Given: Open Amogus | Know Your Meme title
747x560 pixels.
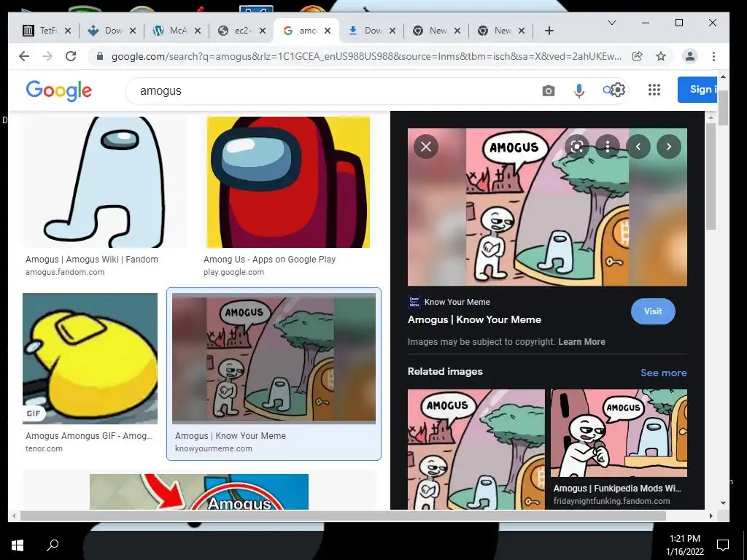Looking at the screenshot, I should (474, 319).
